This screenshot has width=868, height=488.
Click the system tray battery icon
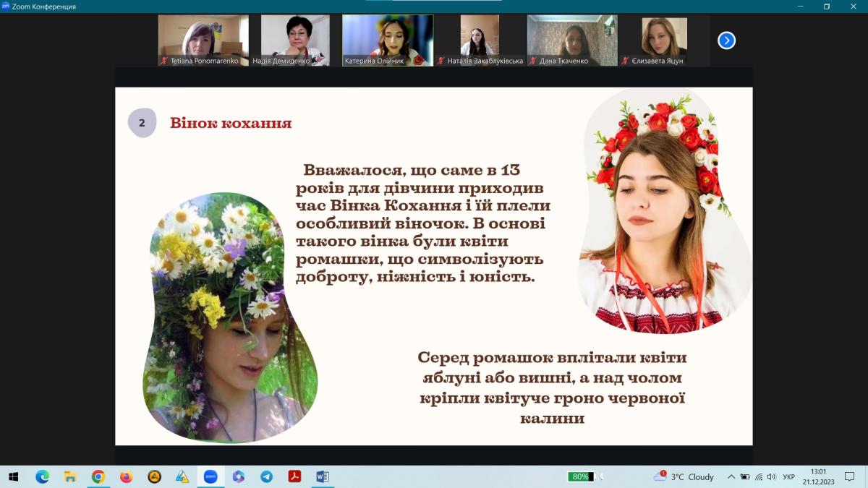click(x=745, y=476)
